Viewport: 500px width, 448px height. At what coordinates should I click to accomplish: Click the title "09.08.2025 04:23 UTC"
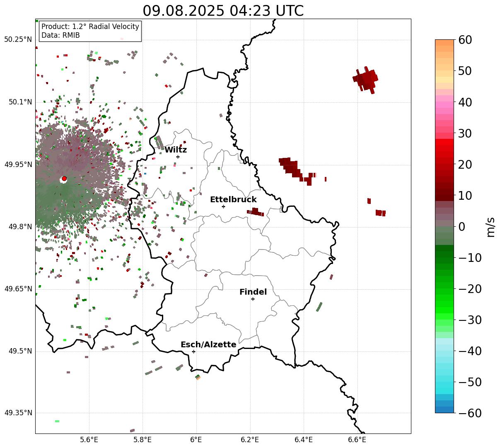(x=223, y=11)
